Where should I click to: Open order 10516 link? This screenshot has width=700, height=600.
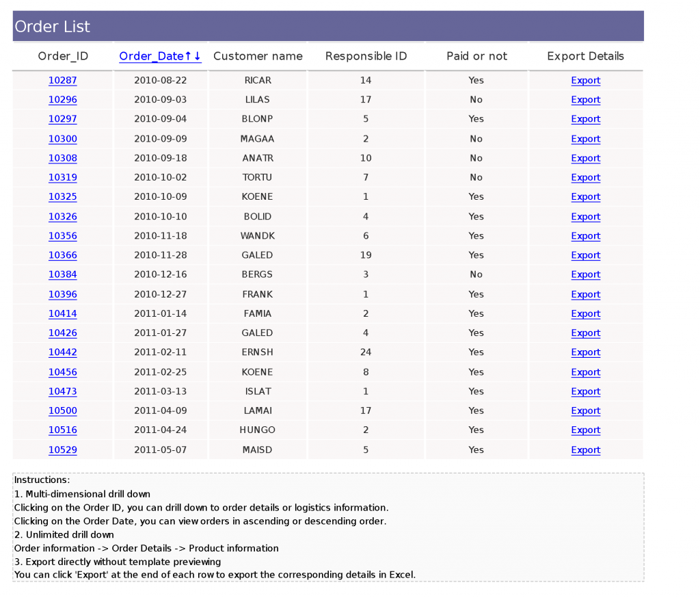62,430
